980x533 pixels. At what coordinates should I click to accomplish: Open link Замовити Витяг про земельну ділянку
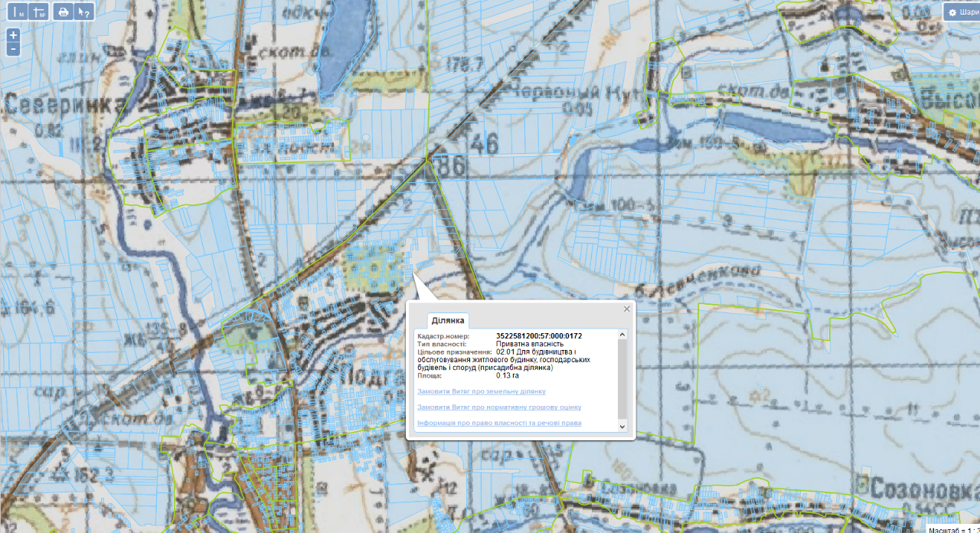(482, 391)
